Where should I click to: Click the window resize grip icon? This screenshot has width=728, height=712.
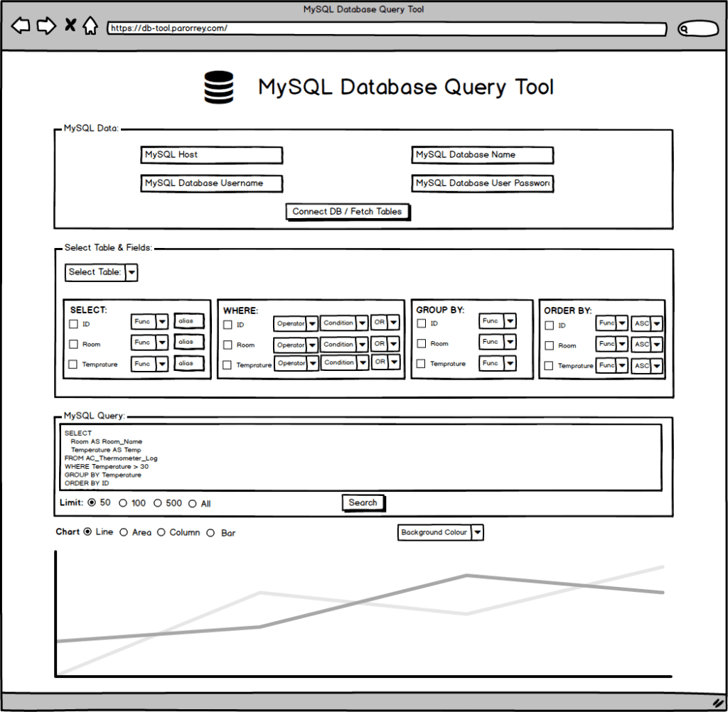coord(718,703)
